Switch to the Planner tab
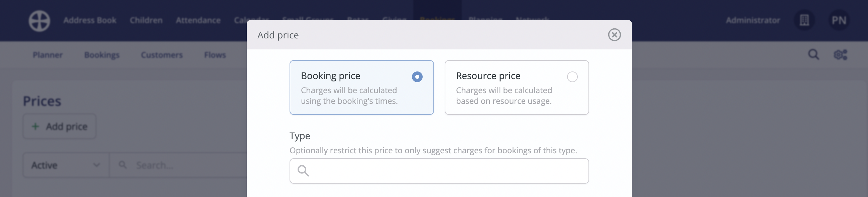Screen dimensions: 868x197 (47, 55)
